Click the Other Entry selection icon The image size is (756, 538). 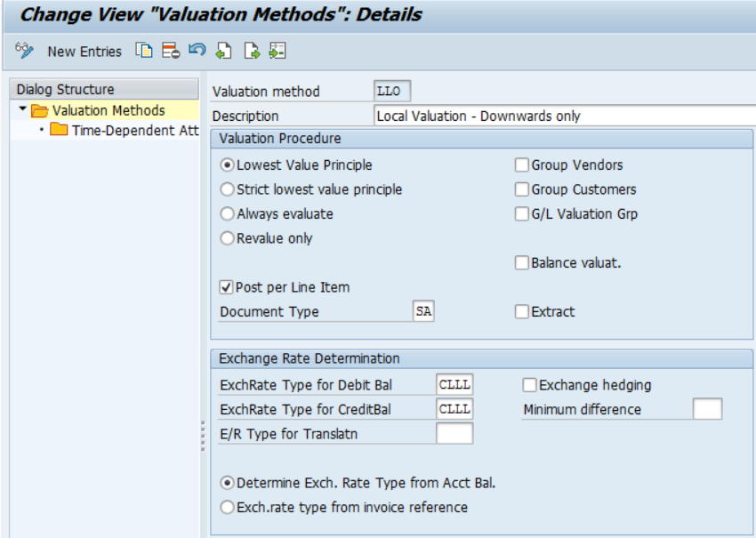coord(277,51)
